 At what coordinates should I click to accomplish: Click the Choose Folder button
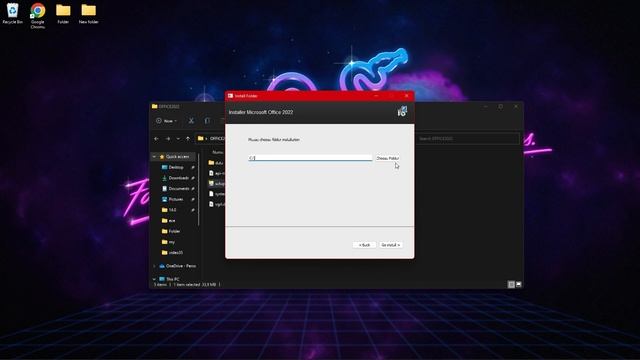point(387,158)
